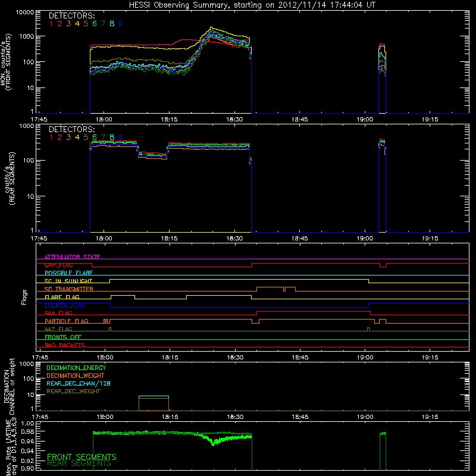Click DETECTORS: label in rear segments plot
This screenshot has height=476, width=476.
(71, 129)
